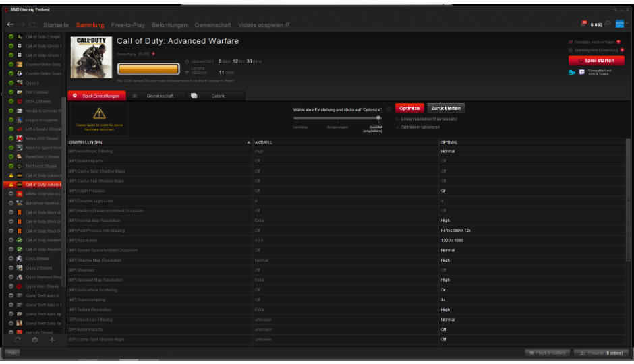Click the pin icon beside the top-right first checkbox
Image resolution: width=634 pixels, height=364 pixels.
[618, 42]
